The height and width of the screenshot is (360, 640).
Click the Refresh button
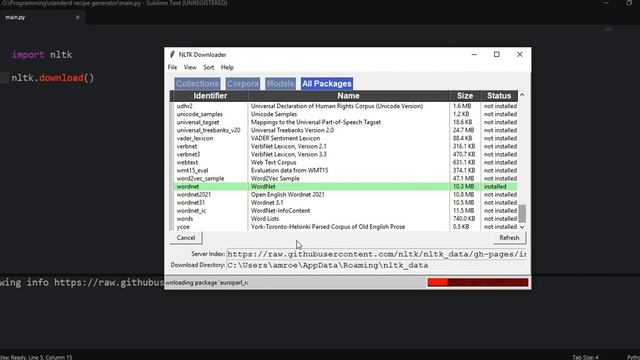509,238
